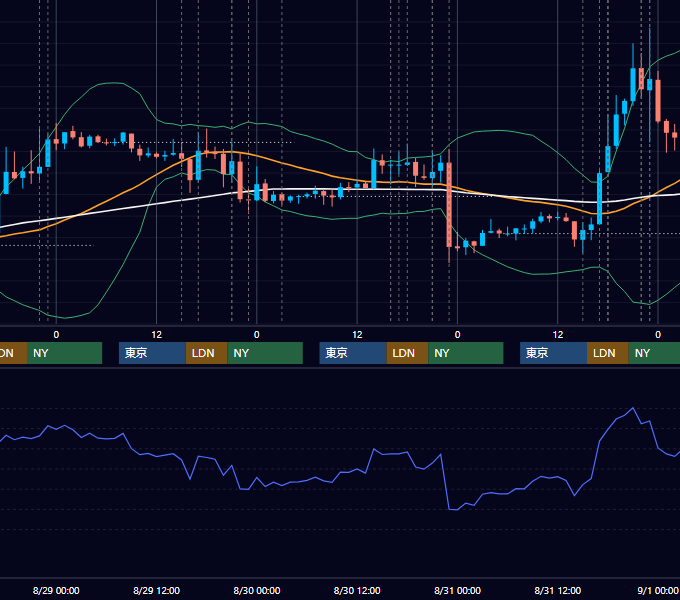This screenshot has height=600, width=680.
Task: Click the 8/29 00:00 date label
Action: pyautogui.click(x=56, y=590)
